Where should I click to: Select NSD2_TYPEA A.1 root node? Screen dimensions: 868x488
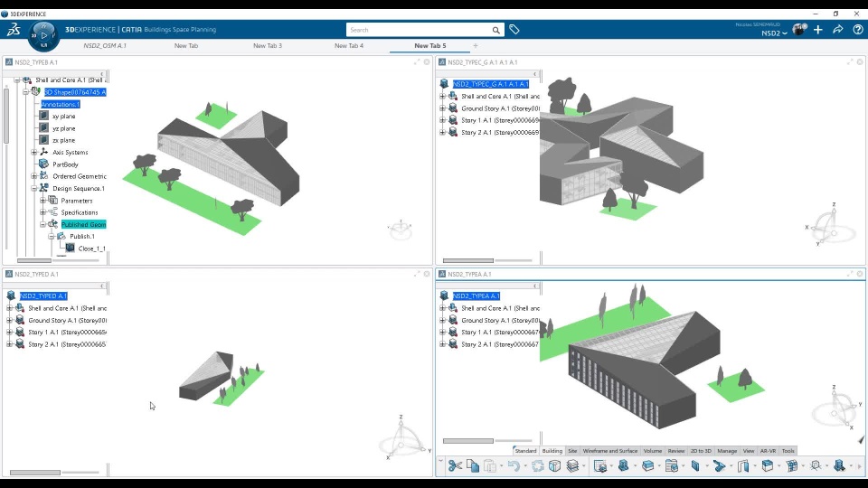tap(476, 296)
